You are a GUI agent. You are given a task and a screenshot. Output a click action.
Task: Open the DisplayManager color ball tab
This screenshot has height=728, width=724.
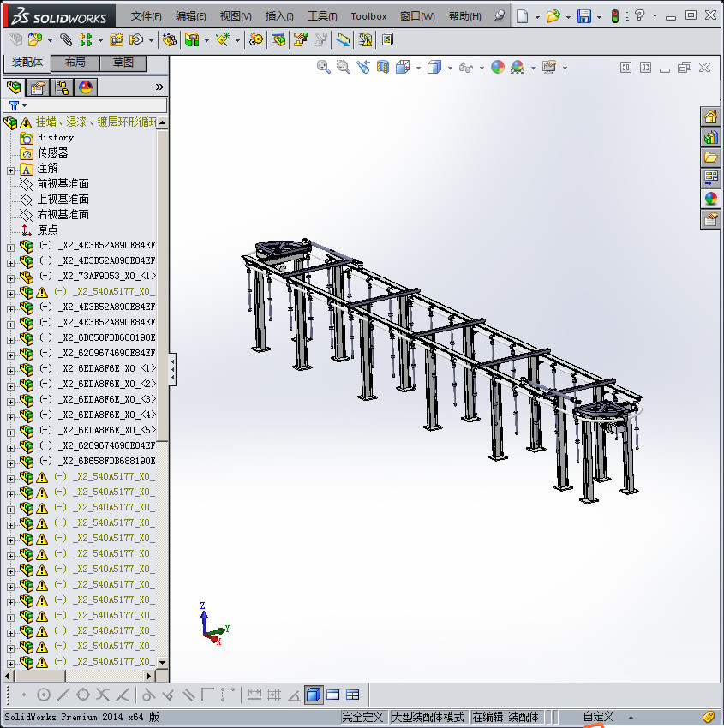point(85,87)
